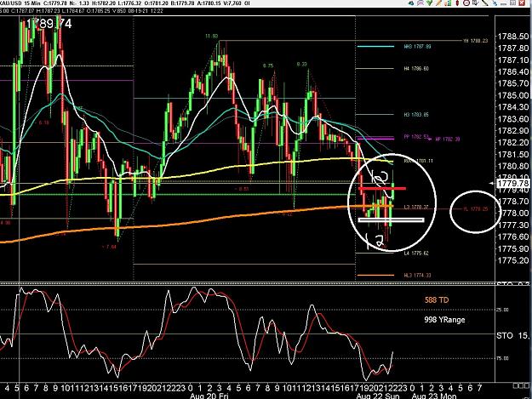
Task: Maximize the chart window
Action: click(513, 3)
